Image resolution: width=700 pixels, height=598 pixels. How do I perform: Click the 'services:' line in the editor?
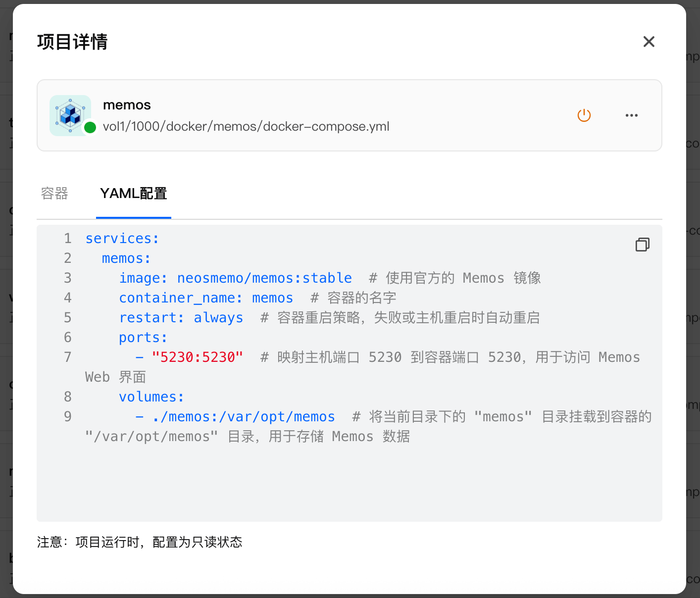[x=122, y=239]
